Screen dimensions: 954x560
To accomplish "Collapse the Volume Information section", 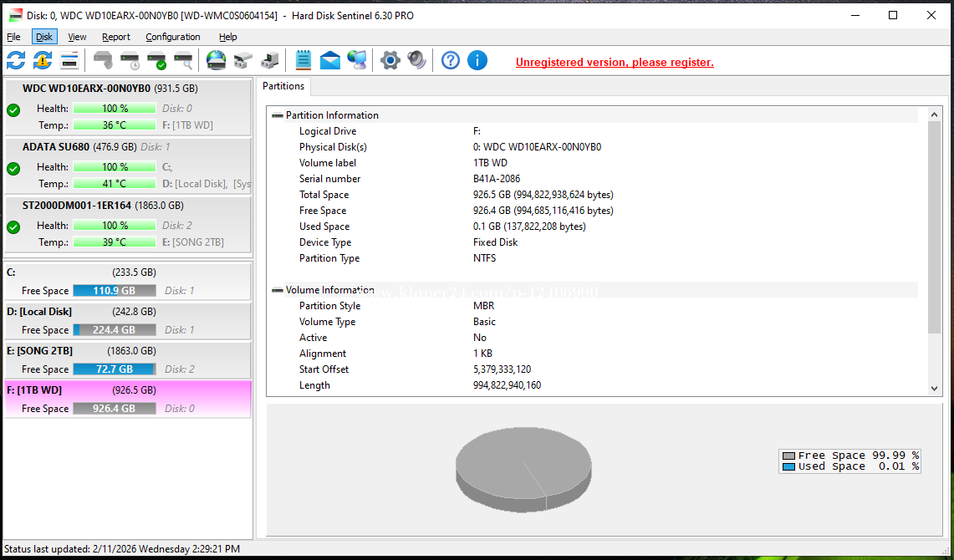I will coord(278,290).
